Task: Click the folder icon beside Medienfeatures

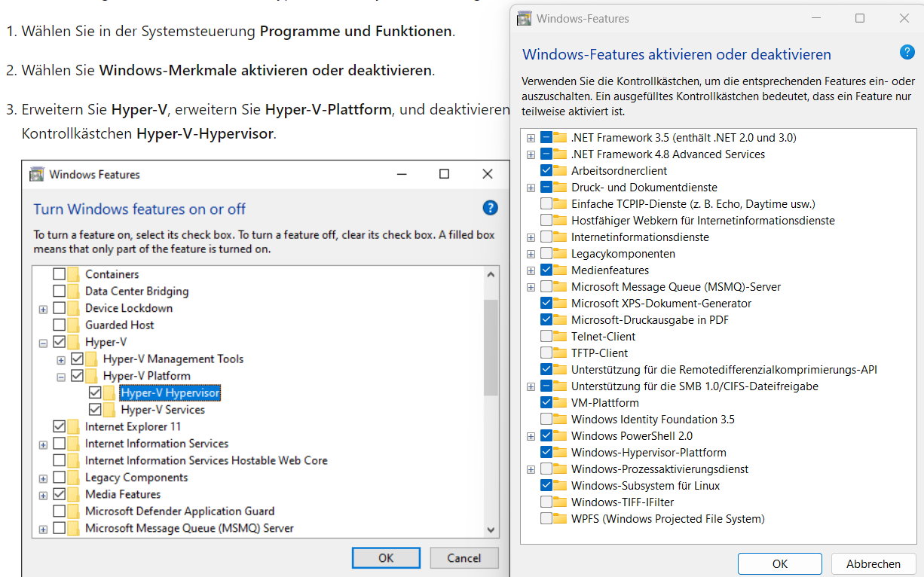Action: (x=560, y=270)
